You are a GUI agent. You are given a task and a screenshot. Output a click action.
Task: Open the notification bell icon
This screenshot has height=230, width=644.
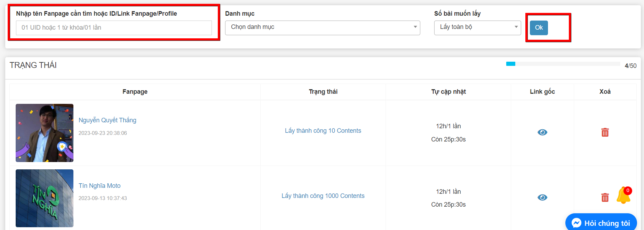(623, 195)
